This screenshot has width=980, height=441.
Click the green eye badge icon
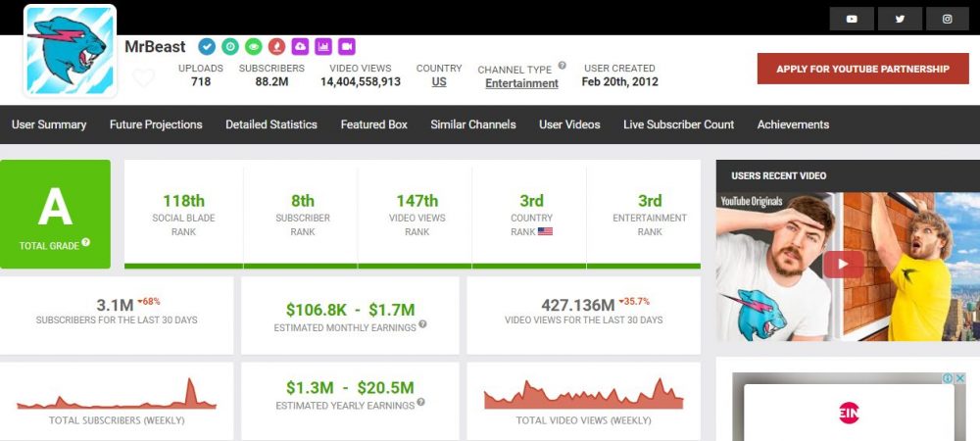pyautogui.click(x=253, y=46)
